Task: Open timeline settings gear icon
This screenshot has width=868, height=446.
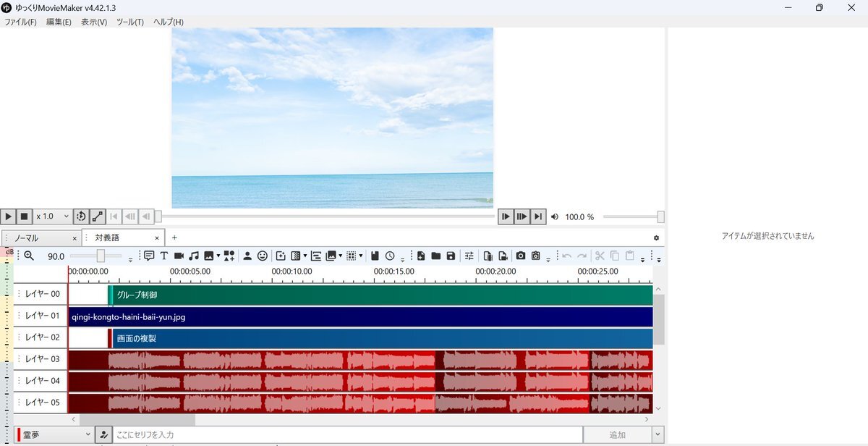Action: click(656, 238)
